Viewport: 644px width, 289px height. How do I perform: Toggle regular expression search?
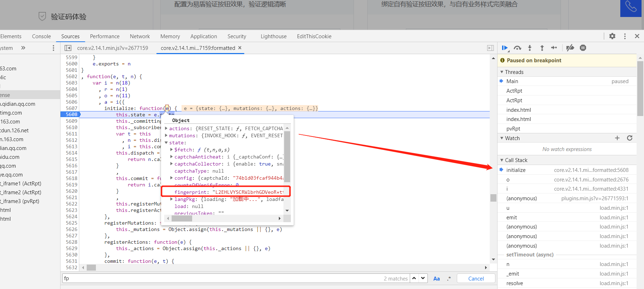click(x=449, y=279)
